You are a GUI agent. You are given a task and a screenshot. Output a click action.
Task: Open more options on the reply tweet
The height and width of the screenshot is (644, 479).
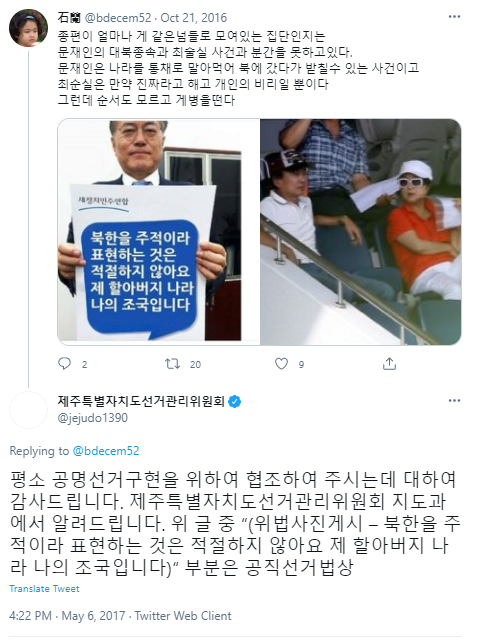tap(454, 400)
